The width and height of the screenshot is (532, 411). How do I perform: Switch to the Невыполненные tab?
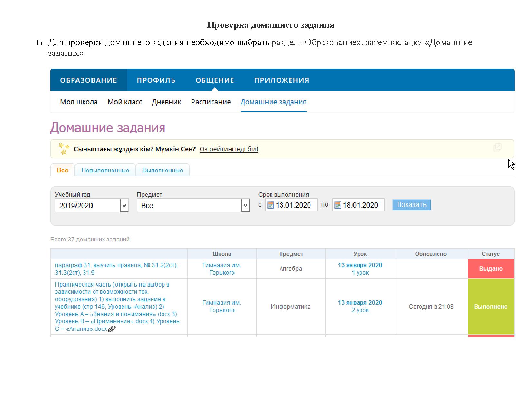pos(105,170)
